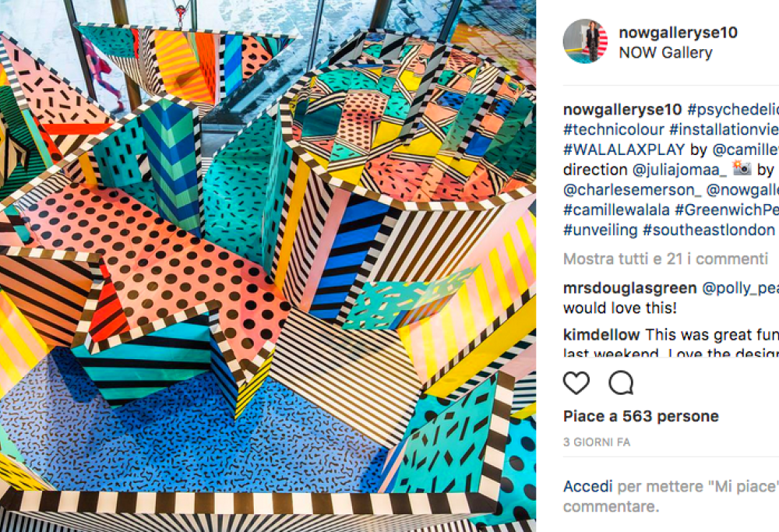Open the NOW Gallery location link
The image size is (779, 532).
pyautogui.click(x=666, y=53)
